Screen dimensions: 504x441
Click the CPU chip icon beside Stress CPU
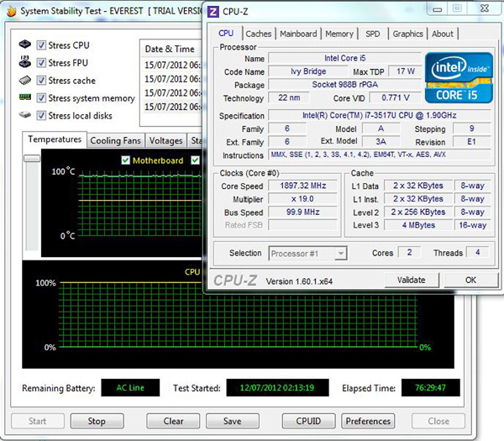click(x=25, y=45)
